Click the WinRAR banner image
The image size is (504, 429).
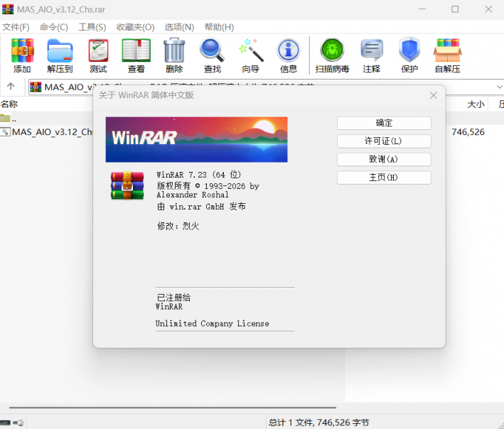[x=196, y=139]
